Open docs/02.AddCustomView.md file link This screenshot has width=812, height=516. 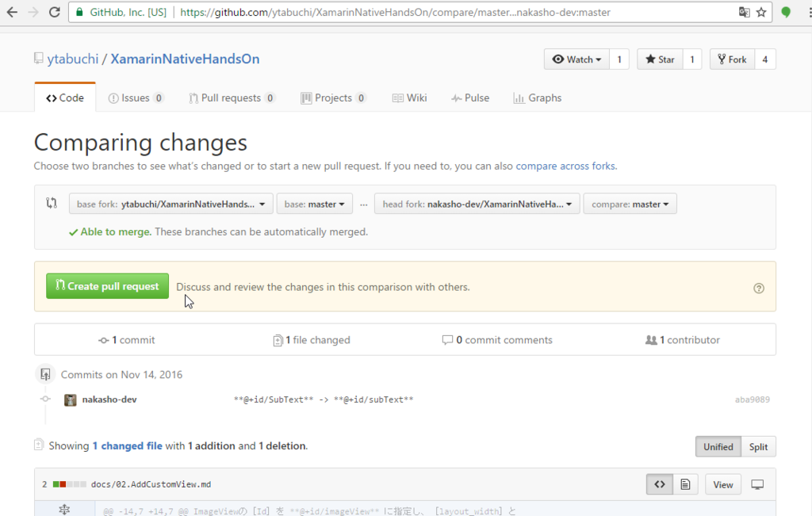(151, 484)
